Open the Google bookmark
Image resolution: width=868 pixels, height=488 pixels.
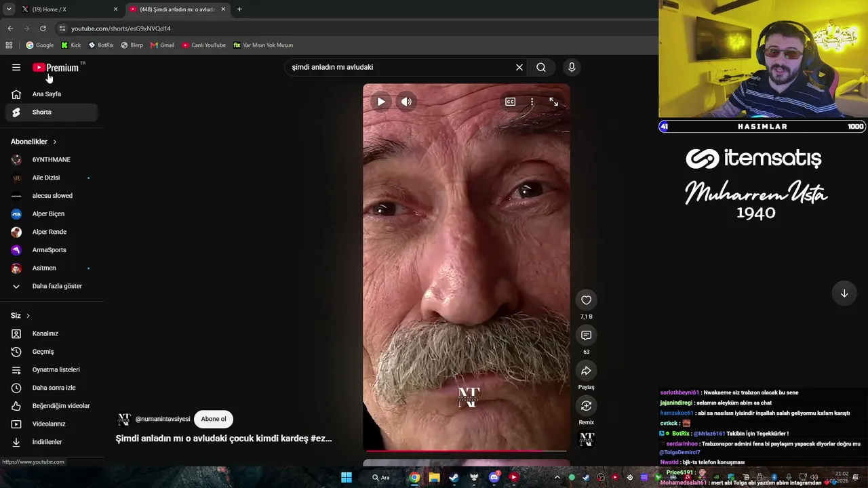point(40,45)
